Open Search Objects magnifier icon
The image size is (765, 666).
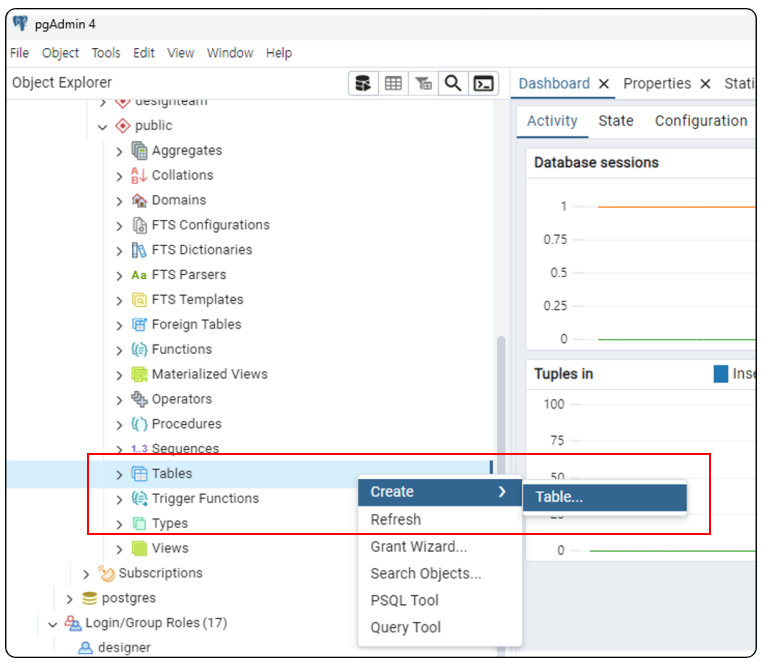click(x=453, y=83)
